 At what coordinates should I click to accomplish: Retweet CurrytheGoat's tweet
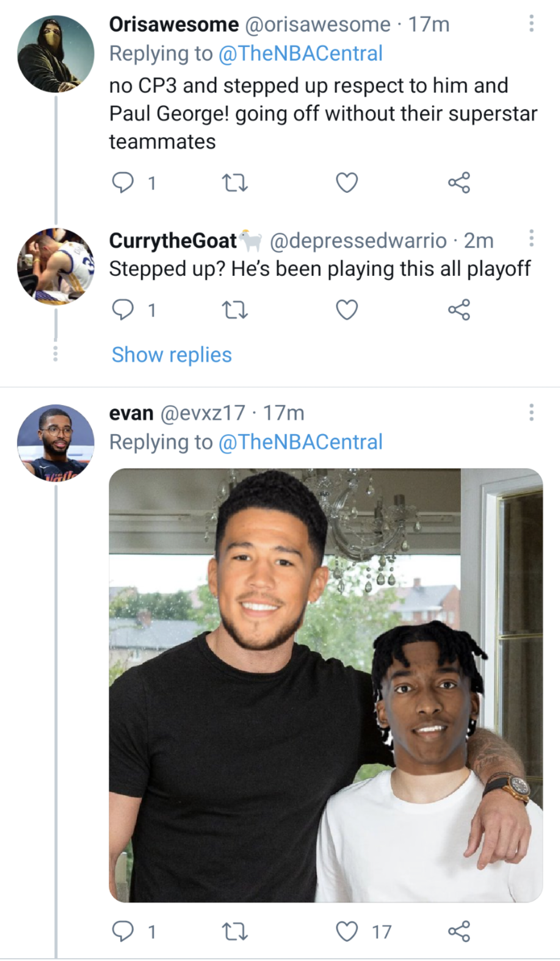click(235, 310)
